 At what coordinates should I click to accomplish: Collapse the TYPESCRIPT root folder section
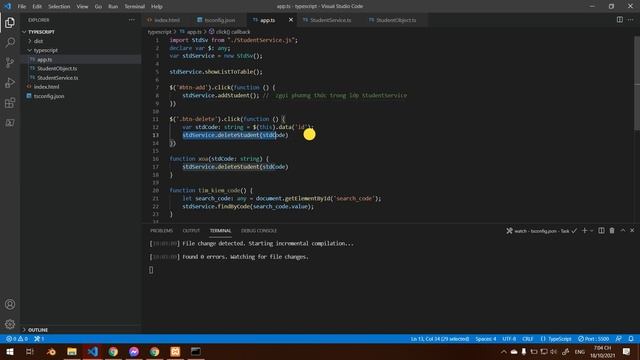pos(81,32)
